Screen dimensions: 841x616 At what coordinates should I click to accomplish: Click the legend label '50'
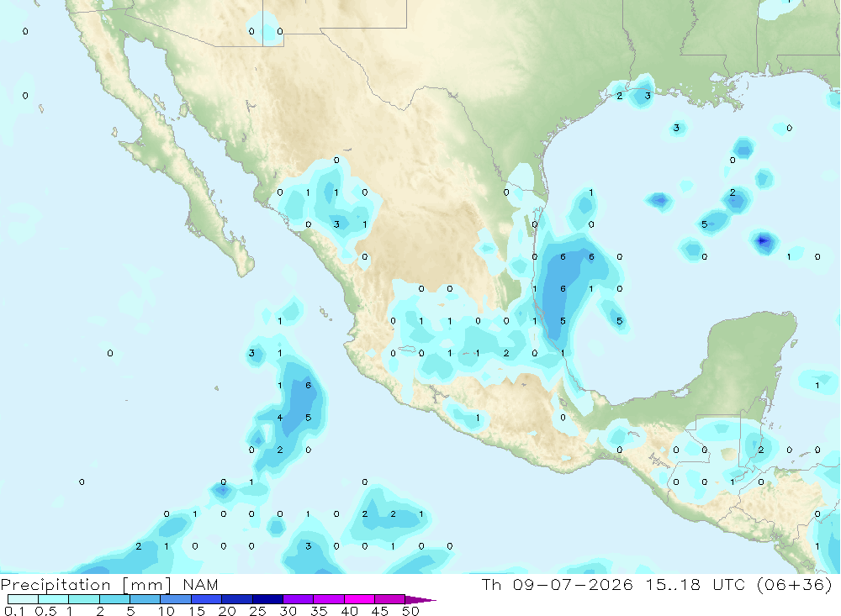click(411, 611)
